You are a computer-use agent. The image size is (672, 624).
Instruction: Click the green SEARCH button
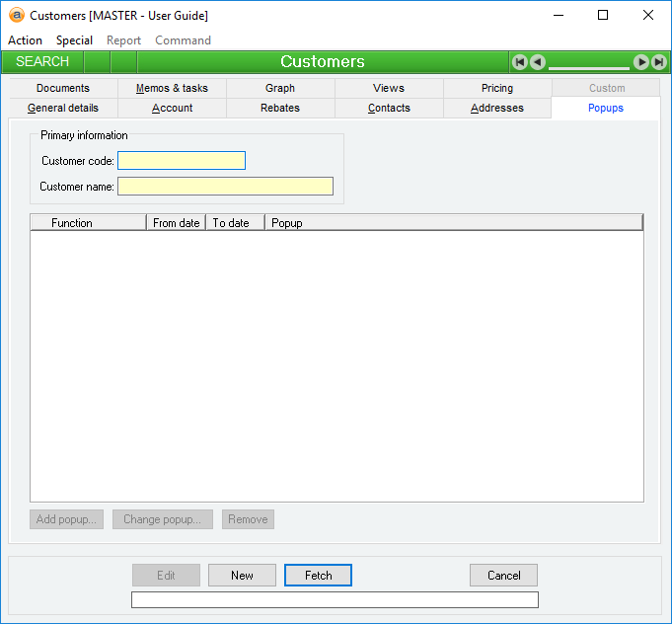(42, 62)
